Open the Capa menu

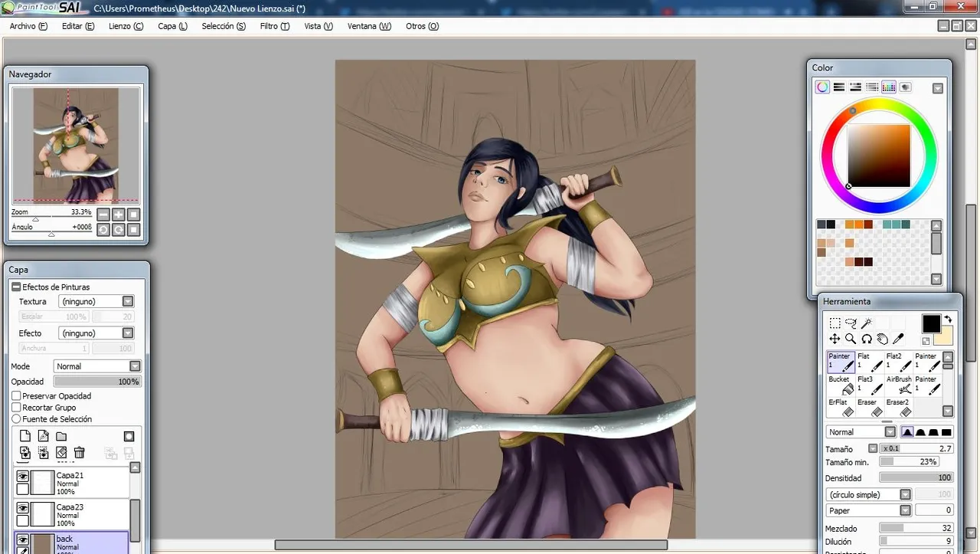[172, 26]
